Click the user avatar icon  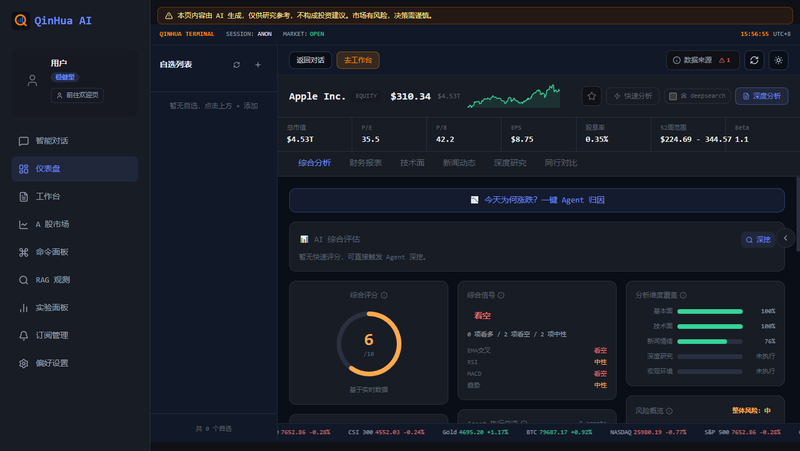point(32,81)
